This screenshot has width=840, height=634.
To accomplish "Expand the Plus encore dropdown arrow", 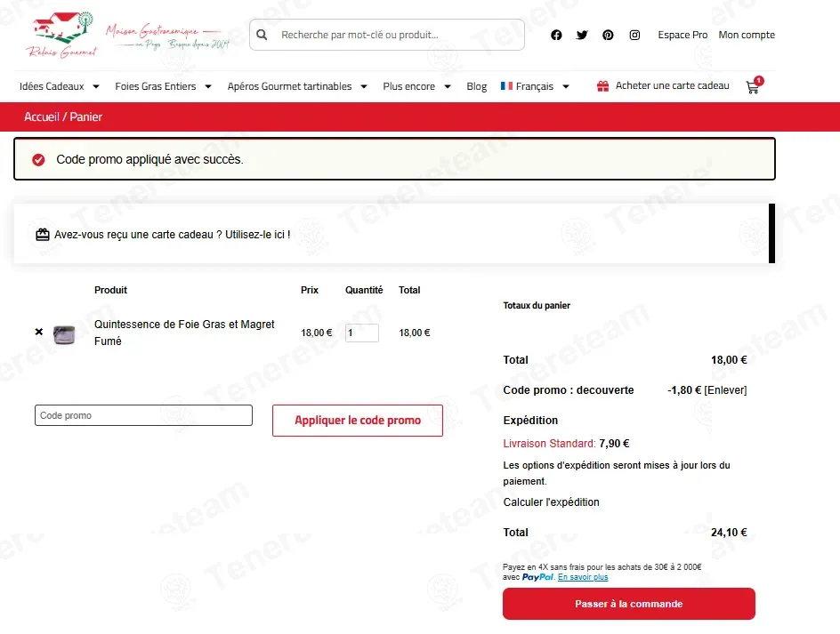I will coord(448,86).
